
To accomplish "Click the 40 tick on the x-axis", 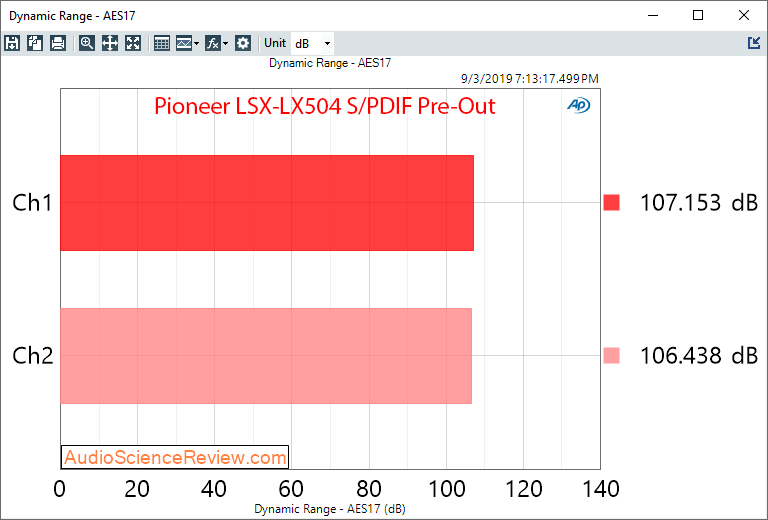I will pyautogui.click(x=214, y=489).
